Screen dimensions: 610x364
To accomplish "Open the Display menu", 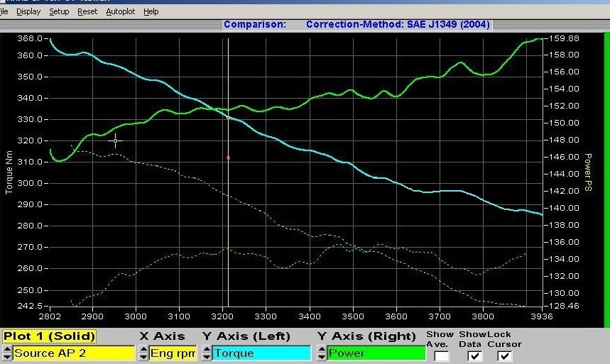I will coord(28,11).
